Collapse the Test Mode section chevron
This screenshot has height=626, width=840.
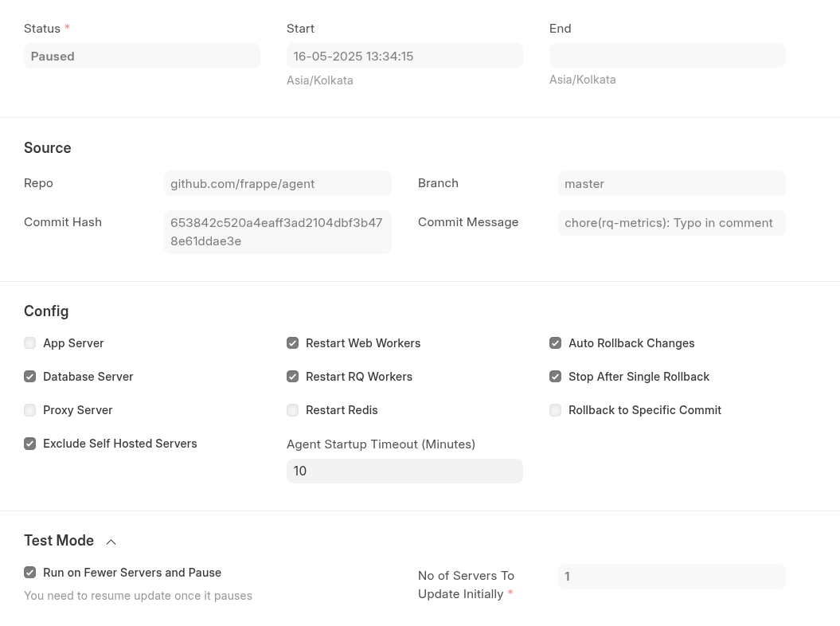click(111, 542)
